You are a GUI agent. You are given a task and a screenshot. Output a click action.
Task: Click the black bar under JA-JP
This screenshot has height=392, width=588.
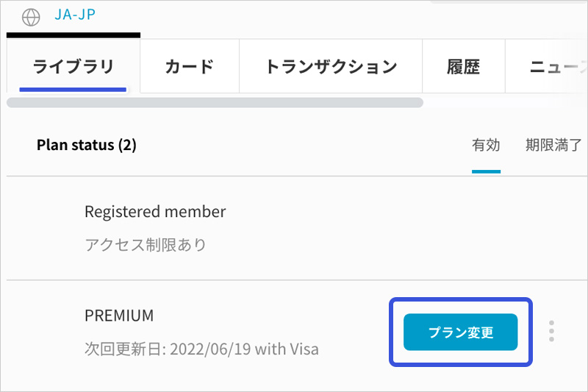pyautogui.click(x=73, y=35)
